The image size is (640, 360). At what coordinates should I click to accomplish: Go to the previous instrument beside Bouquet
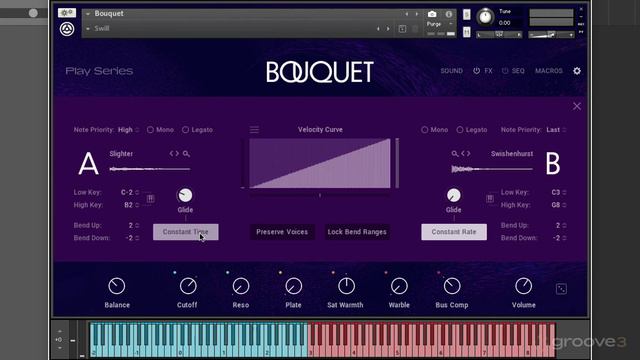(x=407, y=14)
